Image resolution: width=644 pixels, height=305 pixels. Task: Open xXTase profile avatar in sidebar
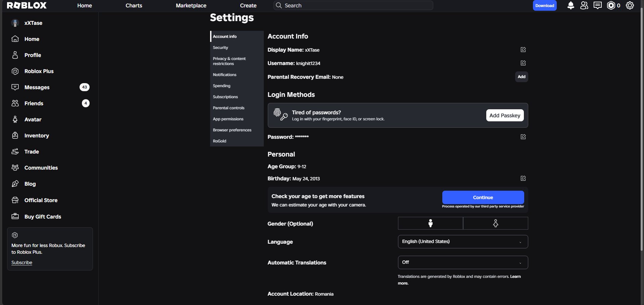[x=15, y=23]
